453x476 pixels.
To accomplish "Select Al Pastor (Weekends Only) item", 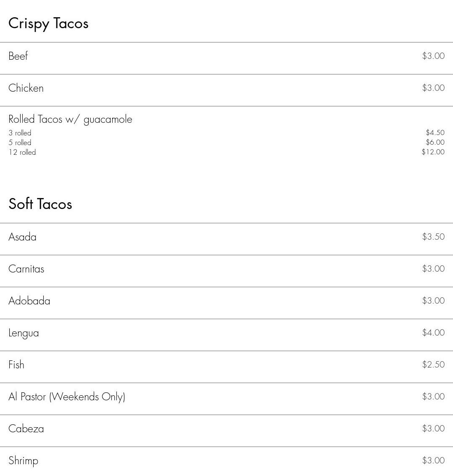I will coord(67,397).
